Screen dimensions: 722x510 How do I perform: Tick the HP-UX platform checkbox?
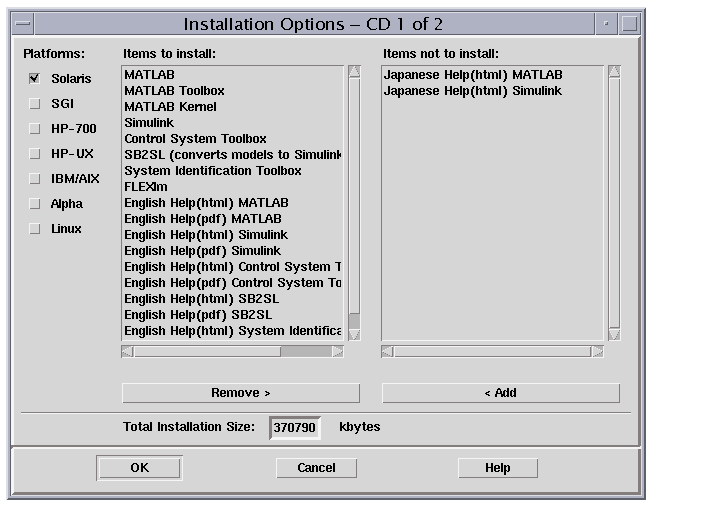[35, 153]
